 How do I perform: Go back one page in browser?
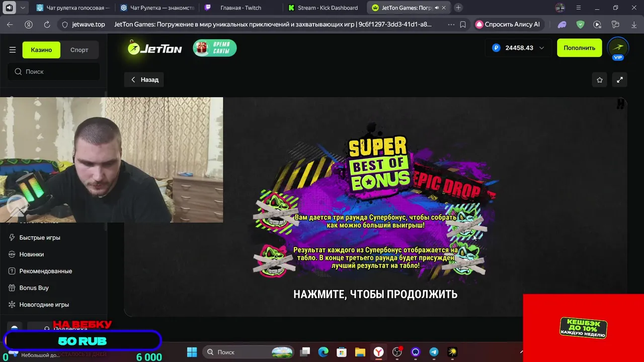(10, 24)
